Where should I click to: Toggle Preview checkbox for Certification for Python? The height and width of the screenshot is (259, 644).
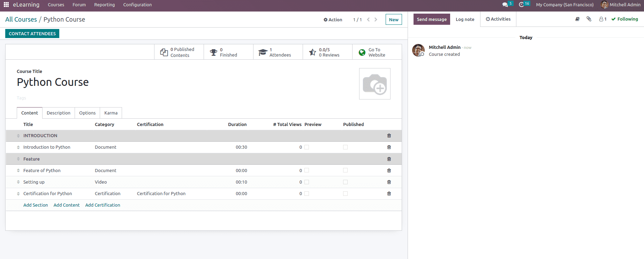point(307,194)
